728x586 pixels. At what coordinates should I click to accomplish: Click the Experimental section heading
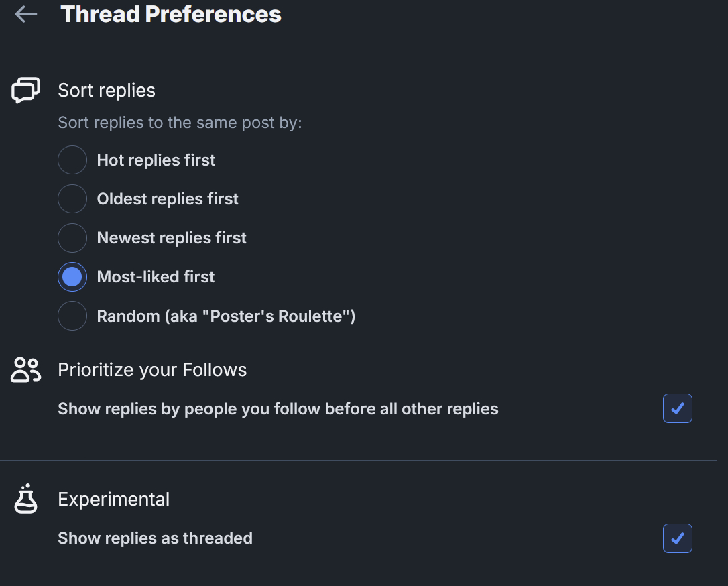[113, 500]
